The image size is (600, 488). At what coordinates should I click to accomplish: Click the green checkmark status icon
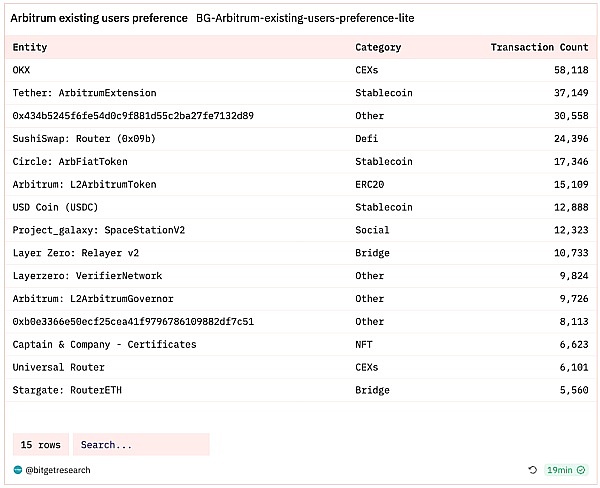pos(582,469)
